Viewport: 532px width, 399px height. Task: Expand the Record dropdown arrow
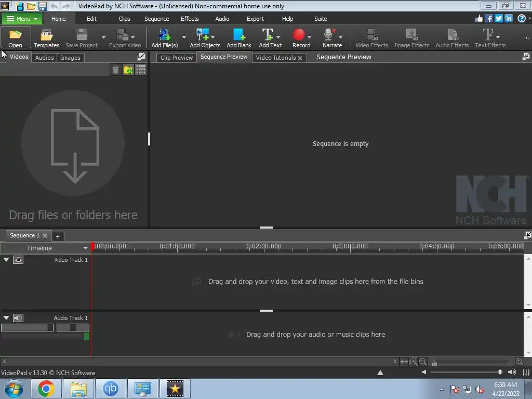(x=309, y=37)
